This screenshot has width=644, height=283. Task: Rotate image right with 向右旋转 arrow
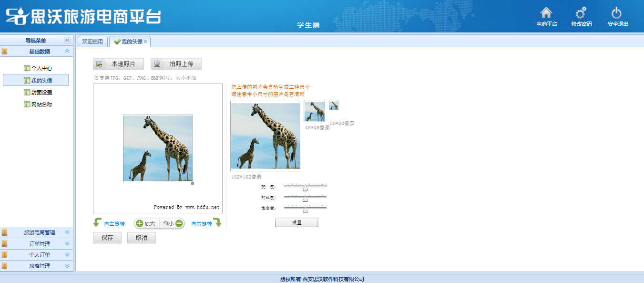[217, 223]
